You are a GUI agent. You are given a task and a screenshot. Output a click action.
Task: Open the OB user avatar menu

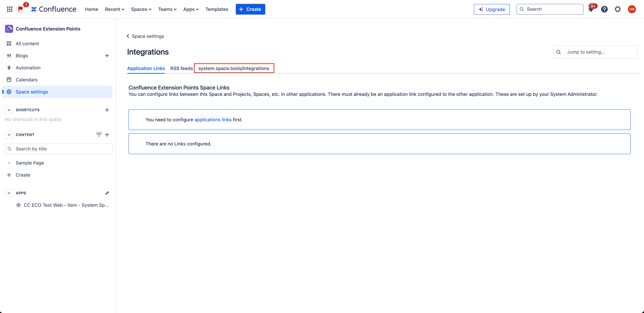632,9
